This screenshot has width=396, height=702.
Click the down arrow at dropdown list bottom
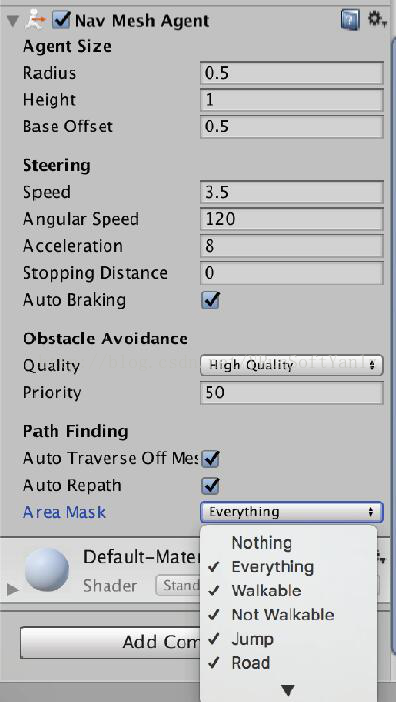click(288, 690)
